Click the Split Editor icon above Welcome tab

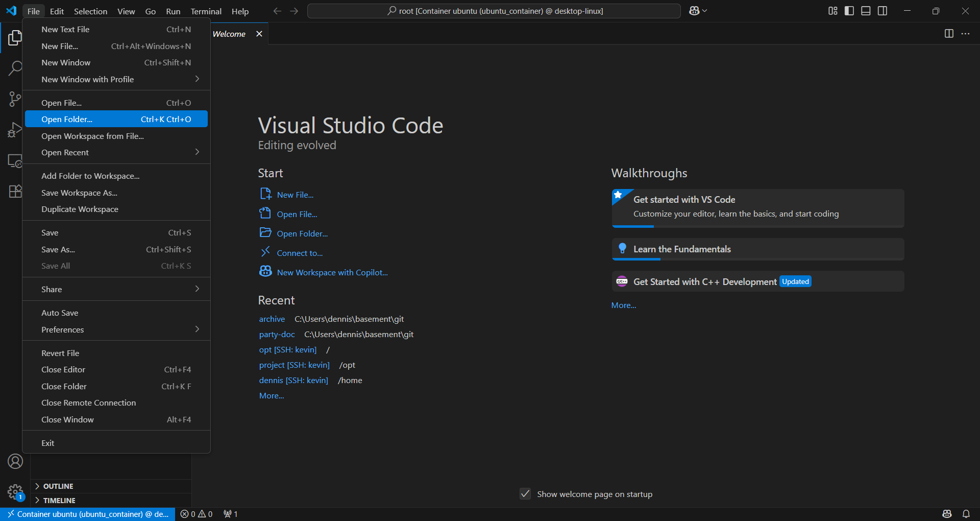pyautogui.click(x=949, y=34)
